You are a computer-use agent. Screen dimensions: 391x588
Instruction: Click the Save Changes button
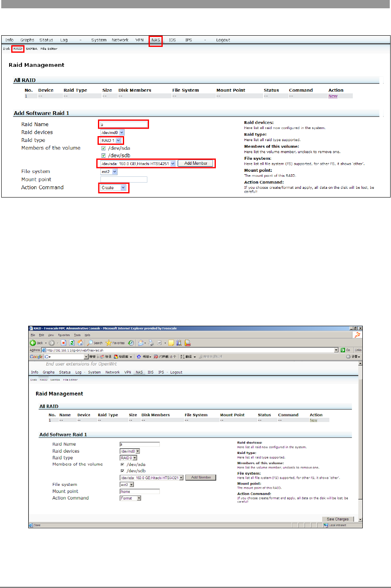click(337, 519)
